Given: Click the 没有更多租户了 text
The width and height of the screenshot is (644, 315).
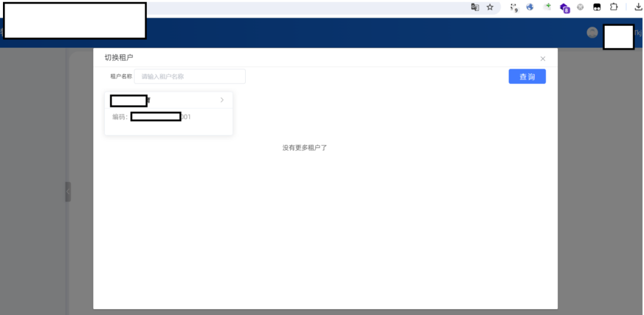Looking at the screenshot, I should pos(304,148).
